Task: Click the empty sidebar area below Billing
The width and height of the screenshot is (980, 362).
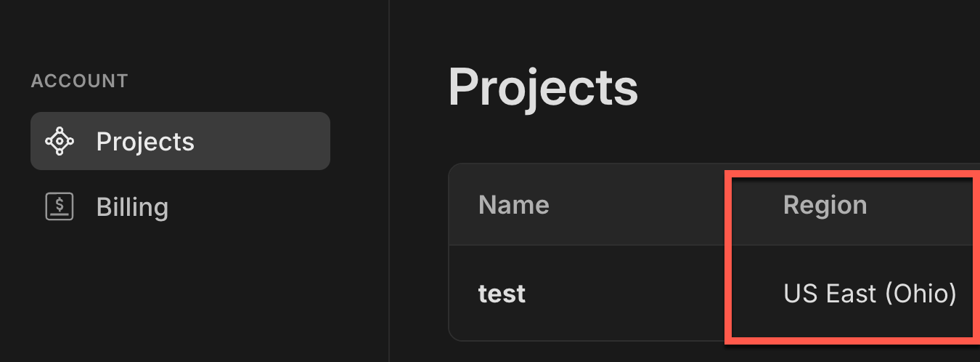Action: [181, 298]
